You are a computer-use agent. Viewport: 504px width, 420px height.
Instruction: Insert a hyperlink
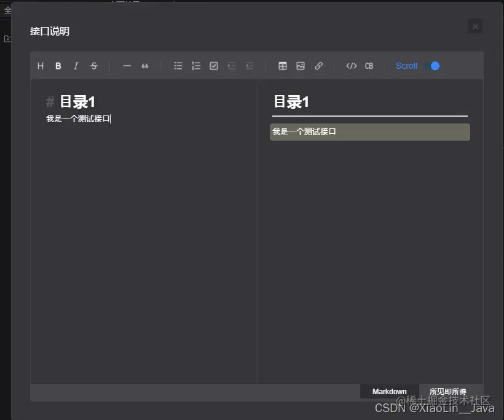coord(319,66)
